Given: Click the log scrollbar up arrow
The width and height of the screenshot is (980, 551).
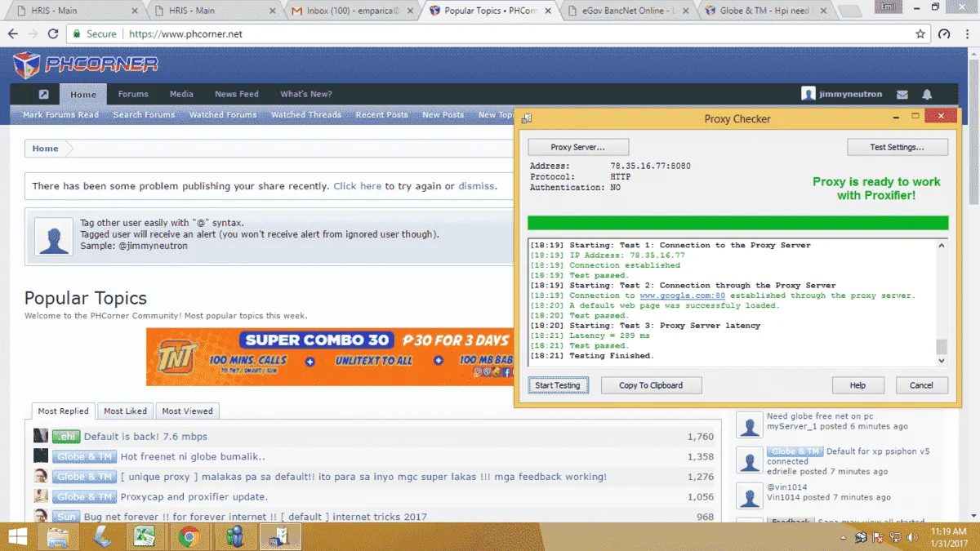Looking at the screenshot, I should click(942, 245).
